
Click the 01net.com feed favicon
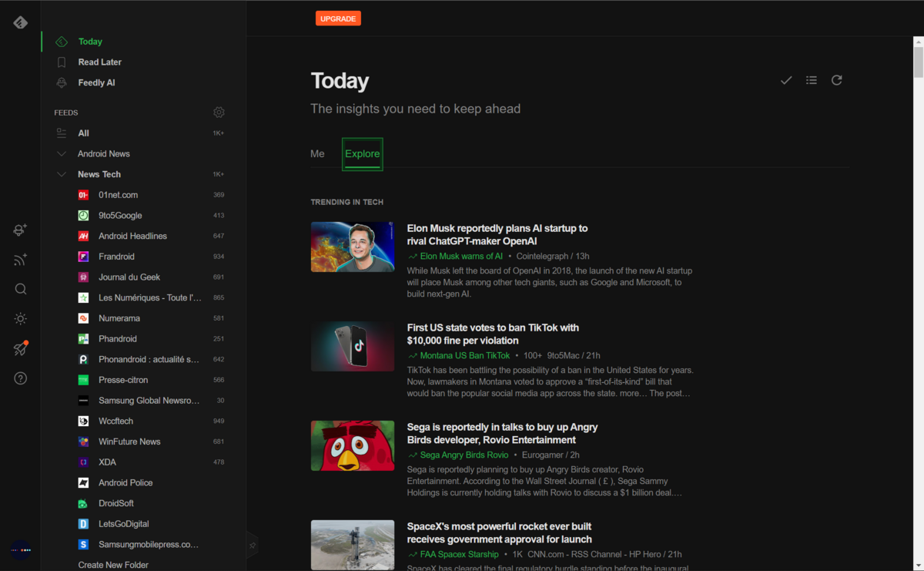[x=83, y=195]
